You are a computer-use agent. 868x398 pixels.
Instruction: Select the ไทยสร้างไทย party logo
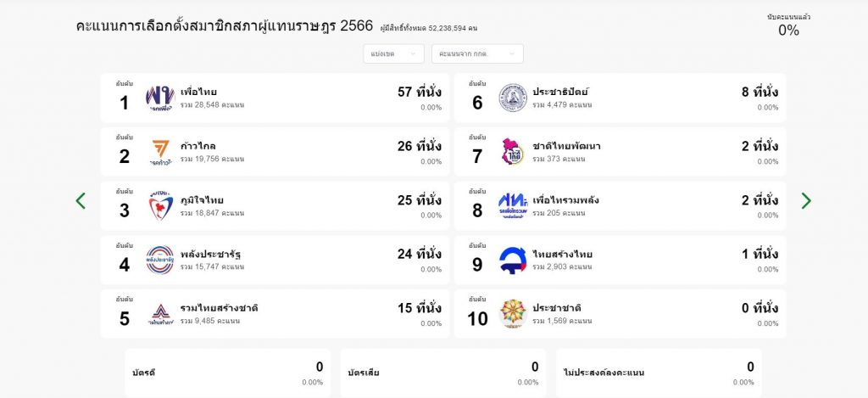(x=513, y=260)
